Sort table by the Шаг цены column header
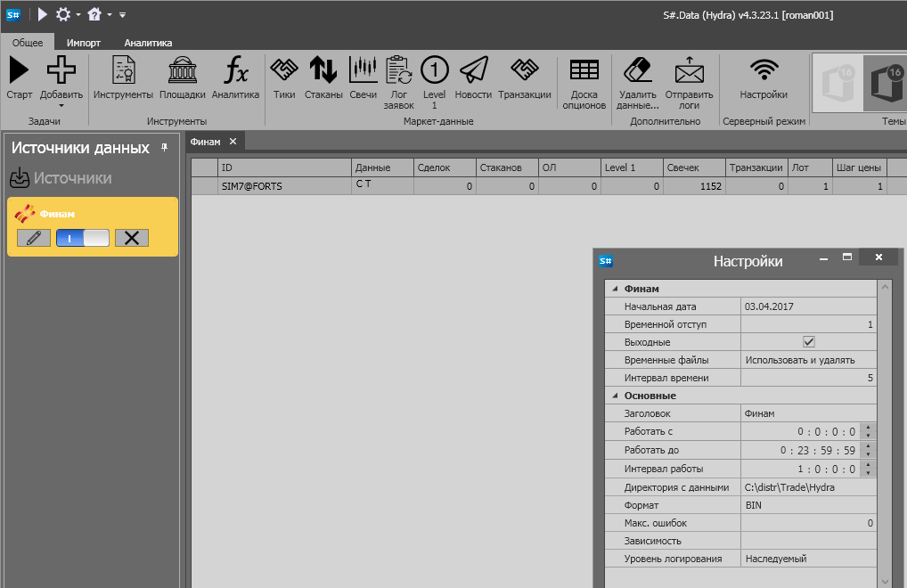This screenshot has height=588, width=907. 859,167
